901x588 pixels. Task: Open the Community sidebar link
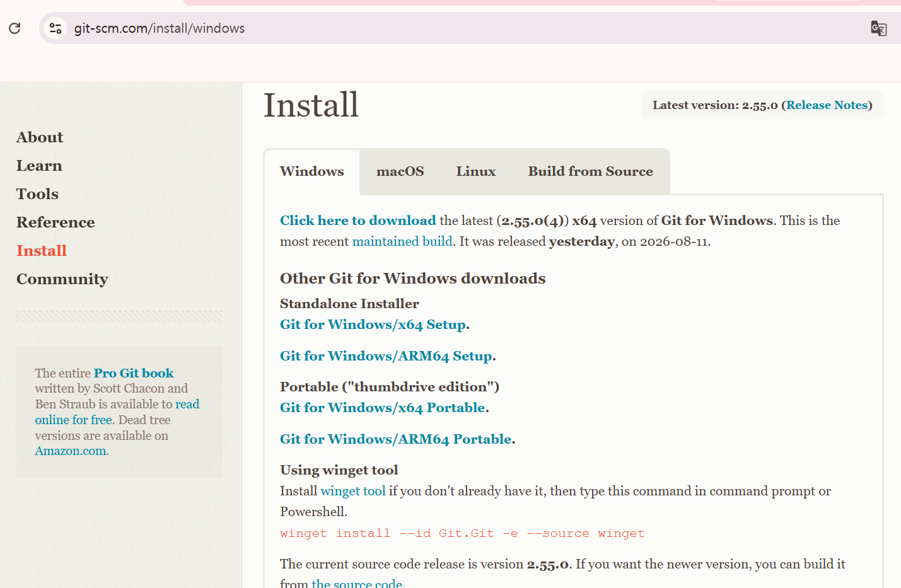click(x=62, y=279)
